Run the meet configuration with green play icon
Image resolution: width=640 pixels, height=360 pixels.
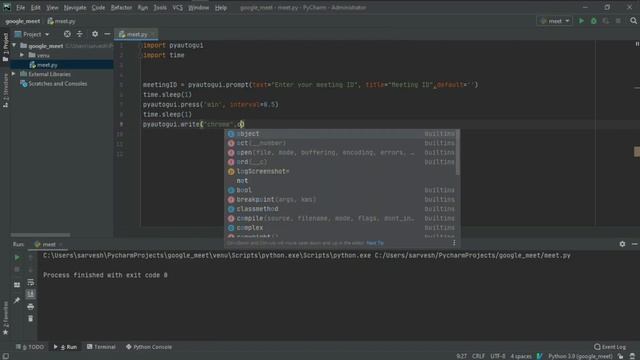(581, 21)
